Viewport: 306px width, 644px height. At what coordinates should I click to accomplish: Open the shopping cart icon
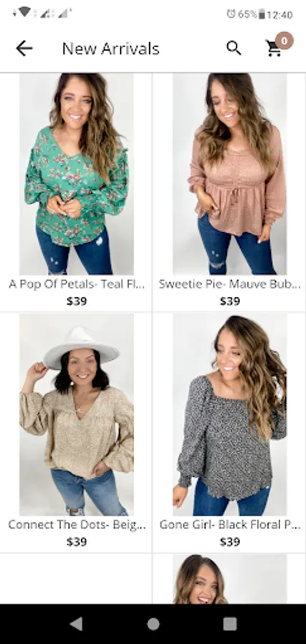point(274,49)
